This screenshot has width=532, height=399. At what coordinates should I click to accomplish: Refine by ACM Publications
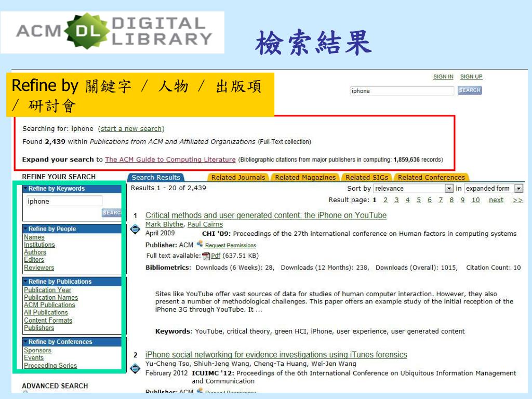(x=49, y=304)
